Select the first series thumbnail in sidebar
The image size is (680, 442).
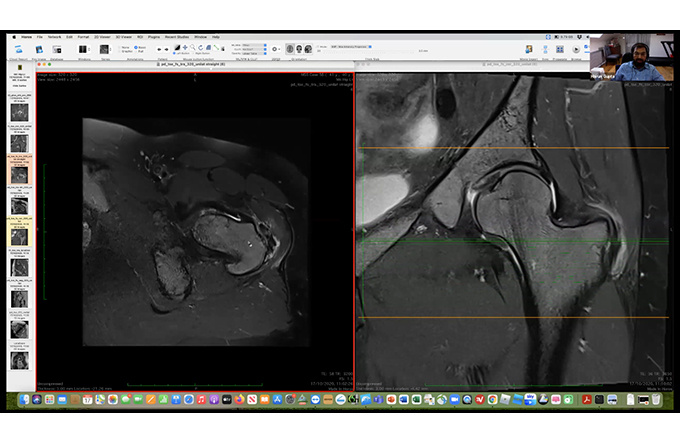coord(19,112)
